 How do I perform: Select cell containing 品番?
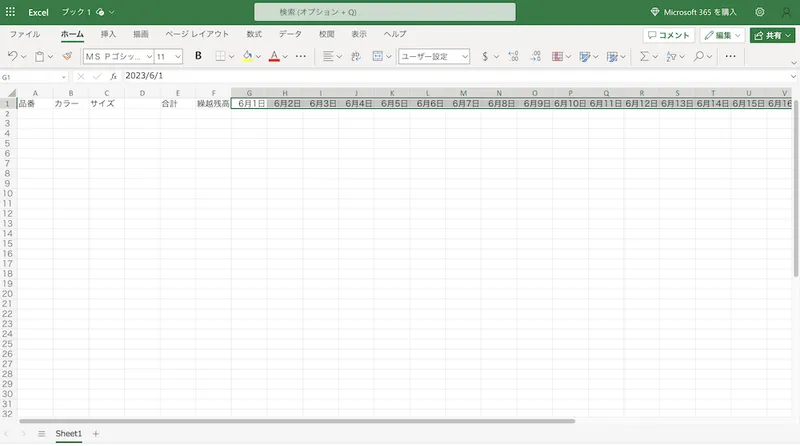click(x=35, y=104)
